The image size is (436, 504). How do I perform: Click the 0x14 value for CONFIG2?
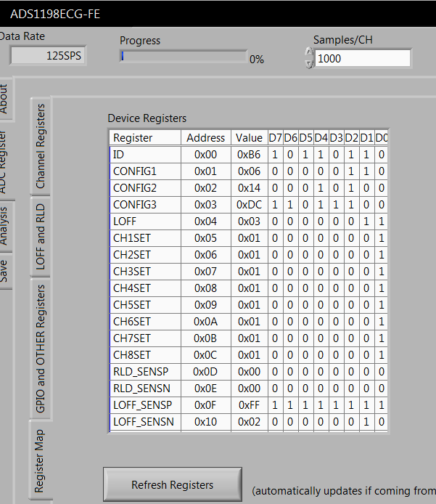coord(249,188)
